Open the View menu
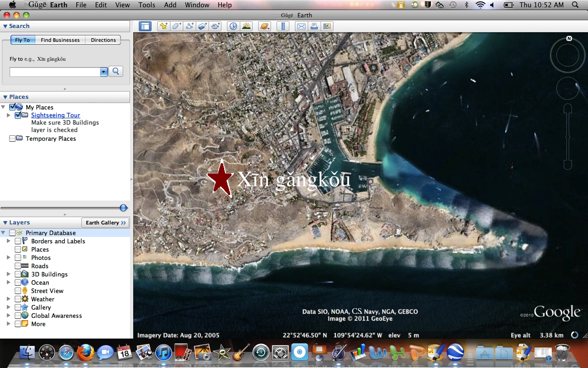588x368 pixels. 123,5
